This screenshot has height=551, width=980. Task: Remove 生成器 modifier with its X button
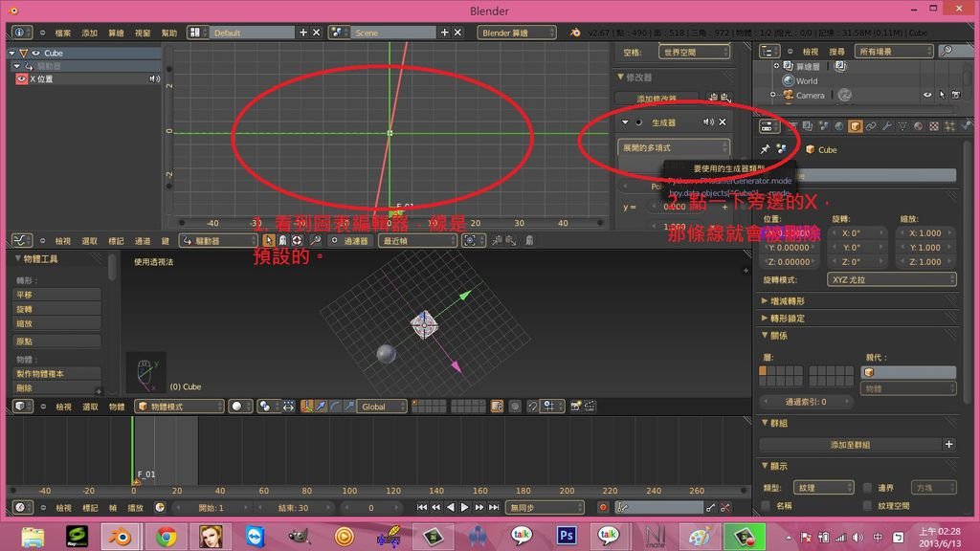click(723, 122)
